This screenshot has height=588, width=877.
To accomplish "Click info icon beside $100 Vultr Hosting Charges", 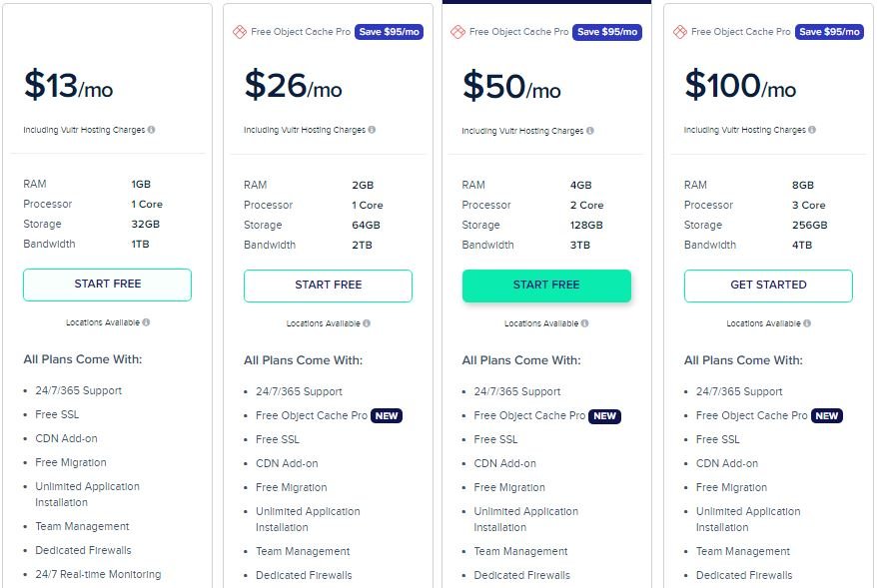I will (811, 130).
